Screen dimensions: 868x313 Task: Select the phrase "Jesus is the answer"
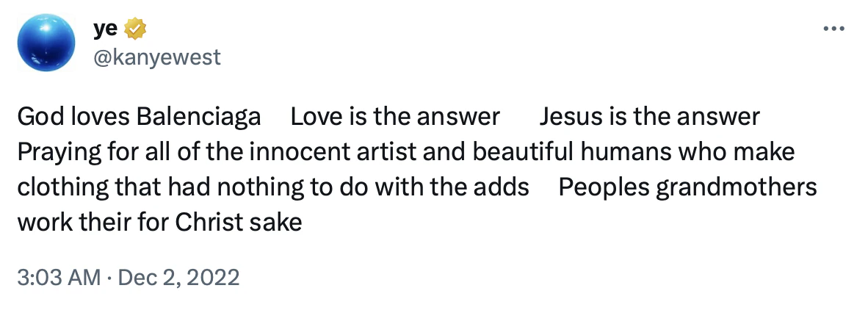point(650,117)
